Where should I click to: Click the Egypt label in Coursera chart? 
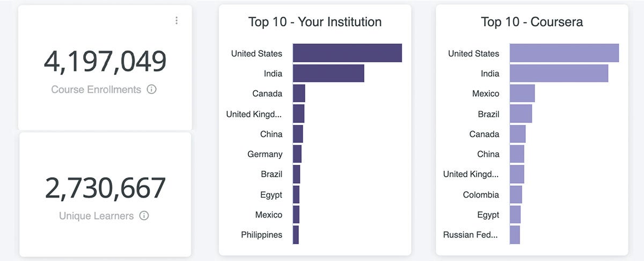tap(488, 215)
